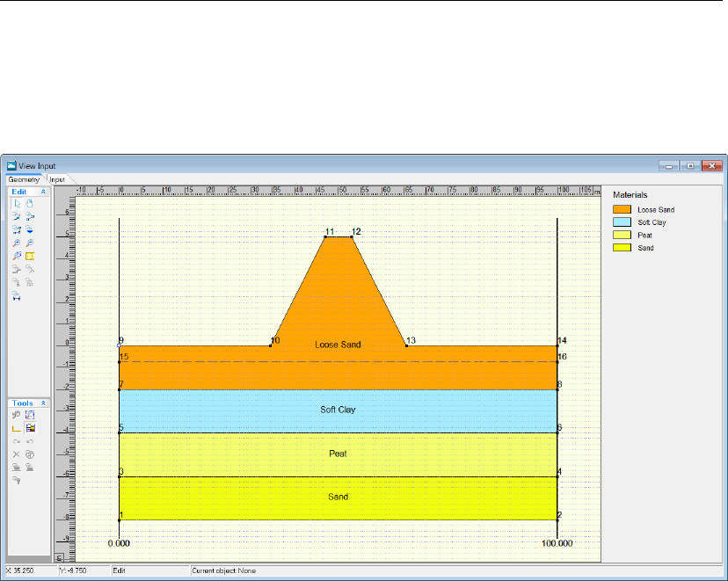Click the Loose Sand orange legend swatch
This screenshot has width=728, height=581.
(622, 210)
